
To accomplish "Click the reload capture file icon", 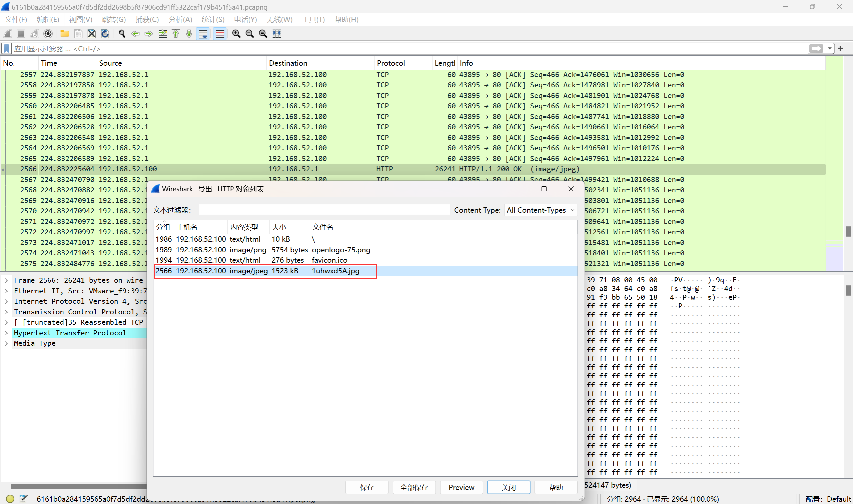I will point(105,34).
